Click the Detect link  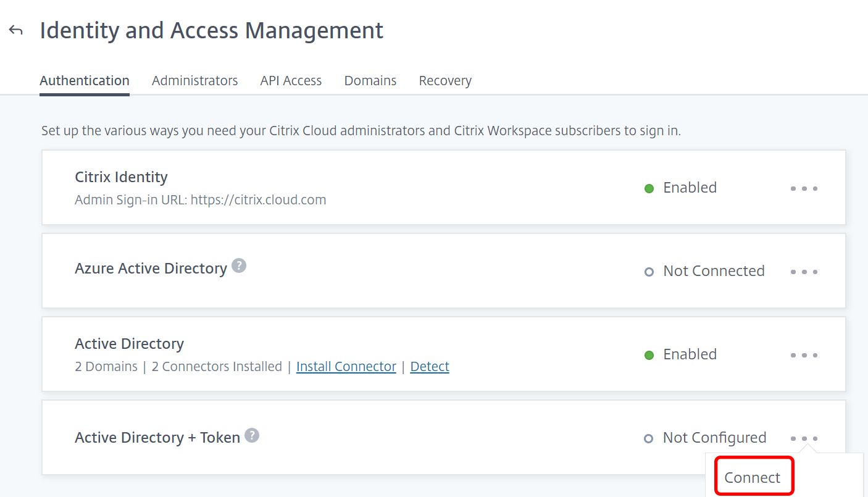pos(430,366)
